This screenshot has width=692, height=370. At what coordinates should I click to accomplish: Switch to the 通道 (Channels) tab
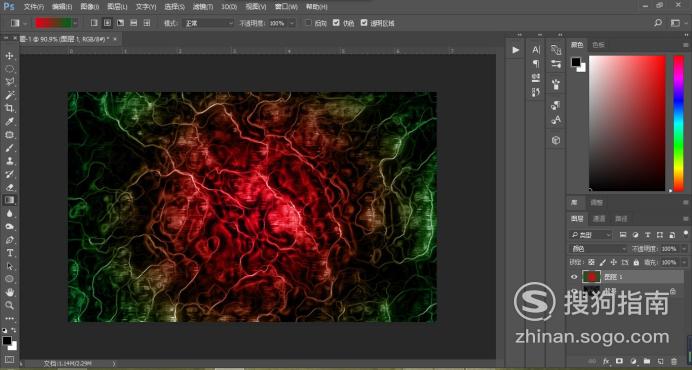[x=599, y=219]
